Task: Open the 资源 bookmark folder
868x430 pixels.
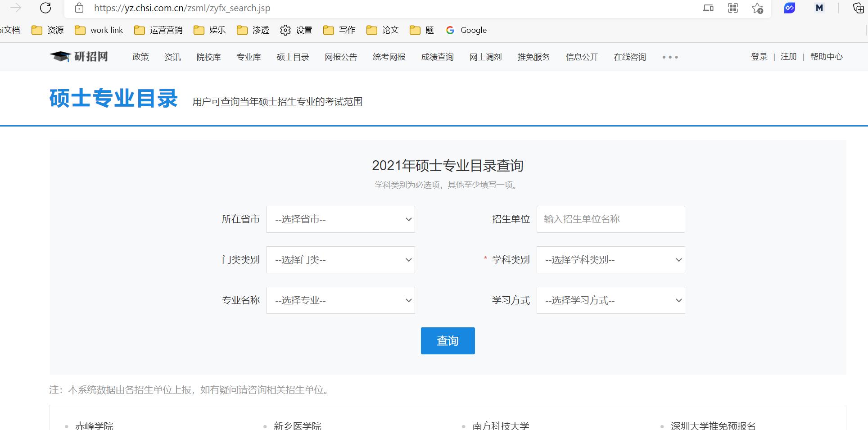Action: tap(48, 30)
